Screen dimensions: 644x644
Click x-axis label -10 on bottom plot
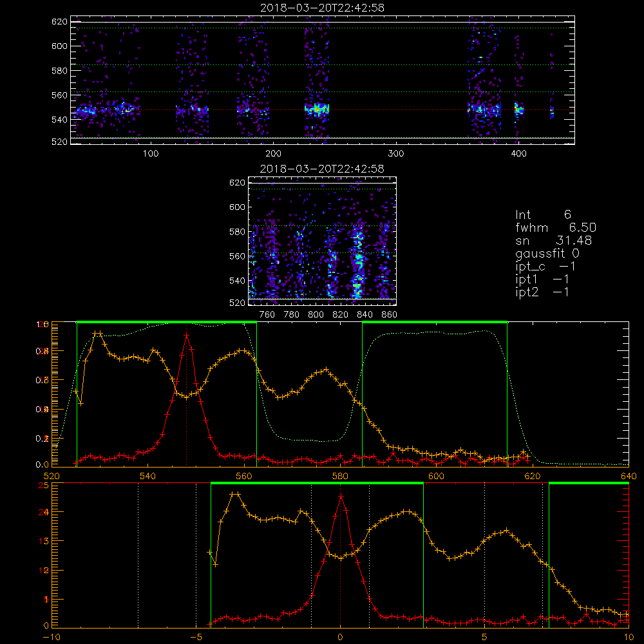[x=52, y=638]
